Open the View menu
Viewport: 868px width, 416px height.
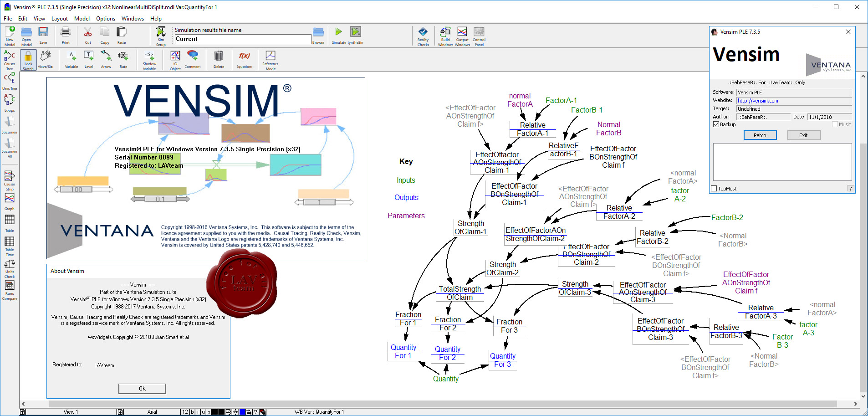click(39, 19)
